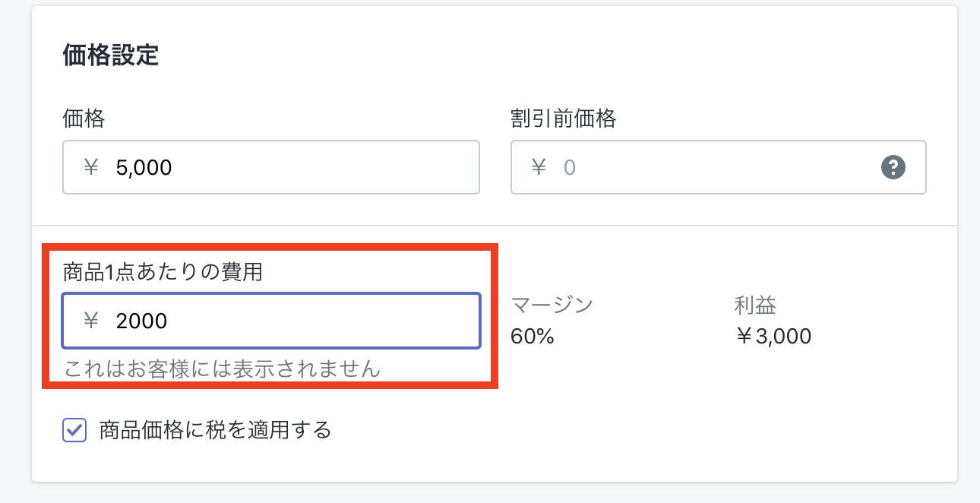Click the 商品1点あたりの費用 label
Image resolution: width=980 pixels, height=503 pixels.
tap(163, 272)
